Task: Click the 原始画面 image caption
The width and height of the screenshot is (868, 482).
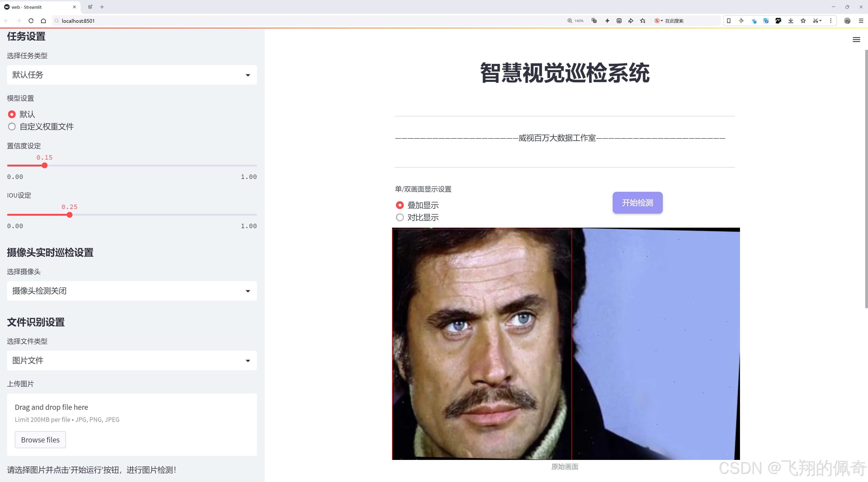Action: pyautogui.click(x=565, y=467)
